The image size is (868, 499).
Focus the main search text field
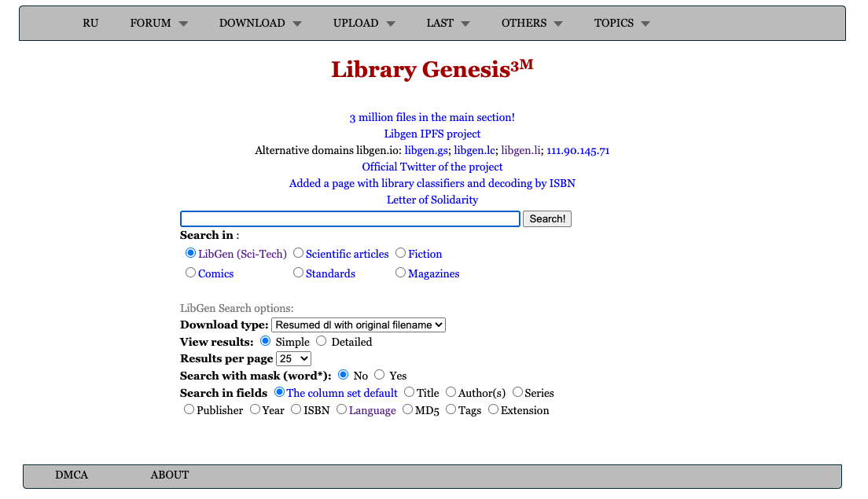(350, 219)
